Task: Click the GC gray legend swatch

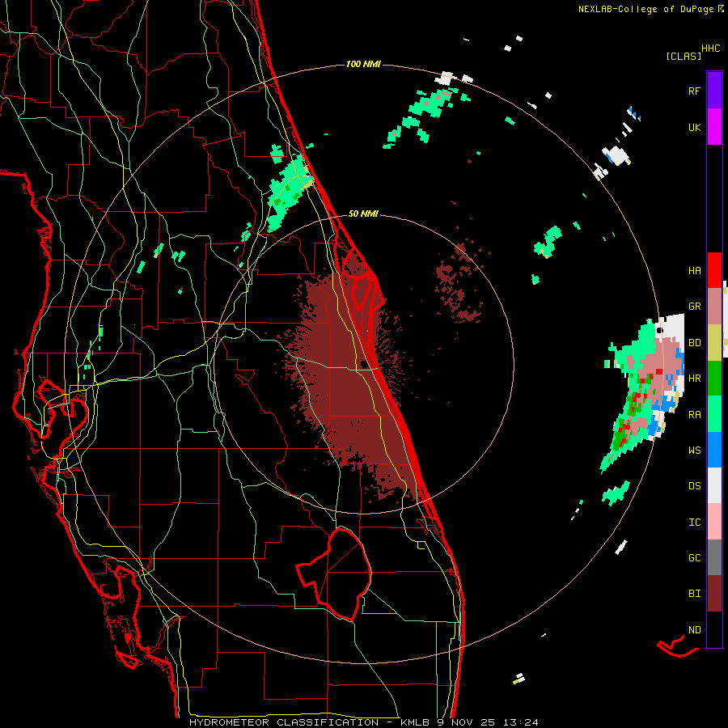Action: click(x=714, y=557)
